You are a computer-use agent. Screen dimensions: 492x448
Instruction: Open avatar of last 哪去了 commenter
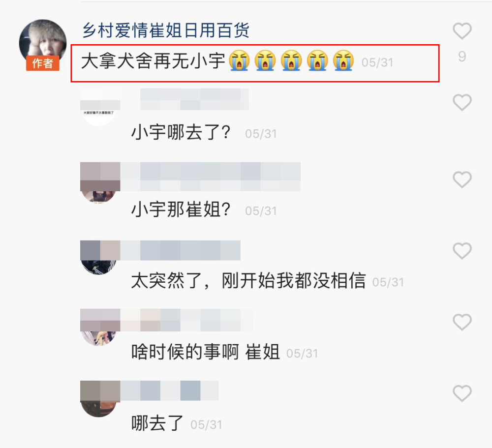pos(99,398)
